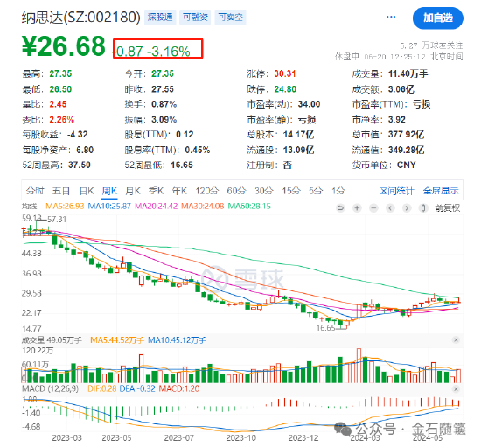481x448 pixels.
Task: Click the 昨收 value 27.55
Action: (x=163, y=89)
